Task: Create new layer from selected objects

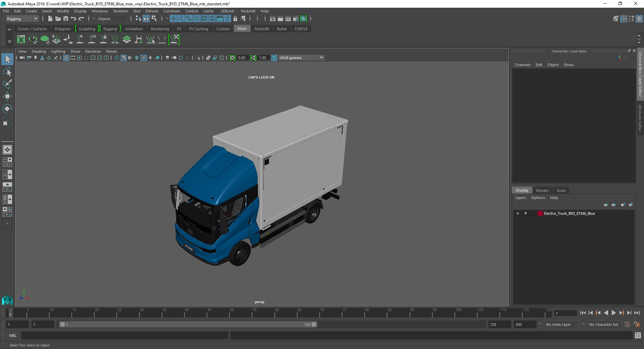Action: 631,205
